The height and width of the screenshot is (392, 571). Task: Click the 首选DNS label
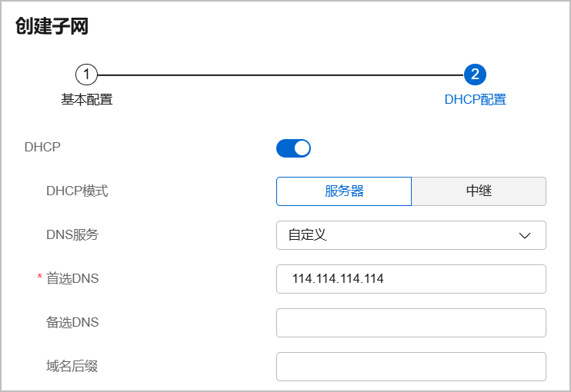tap(72, 278)
